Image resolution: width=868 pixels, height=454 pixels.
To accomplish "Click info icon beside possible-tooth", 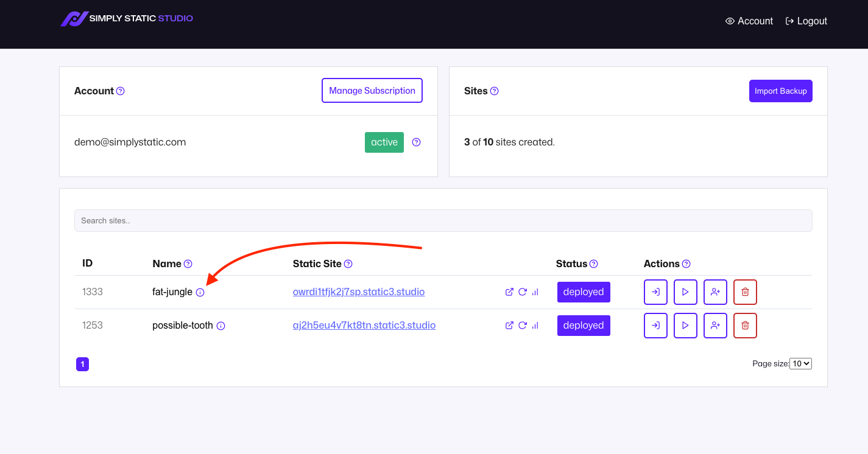I will 221,326.
